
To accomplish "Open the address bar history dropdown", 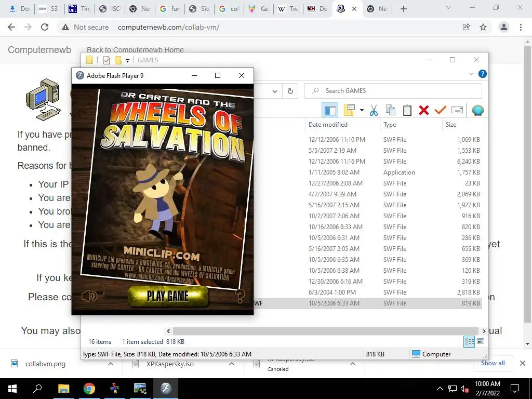I will (x=275, y=91).
